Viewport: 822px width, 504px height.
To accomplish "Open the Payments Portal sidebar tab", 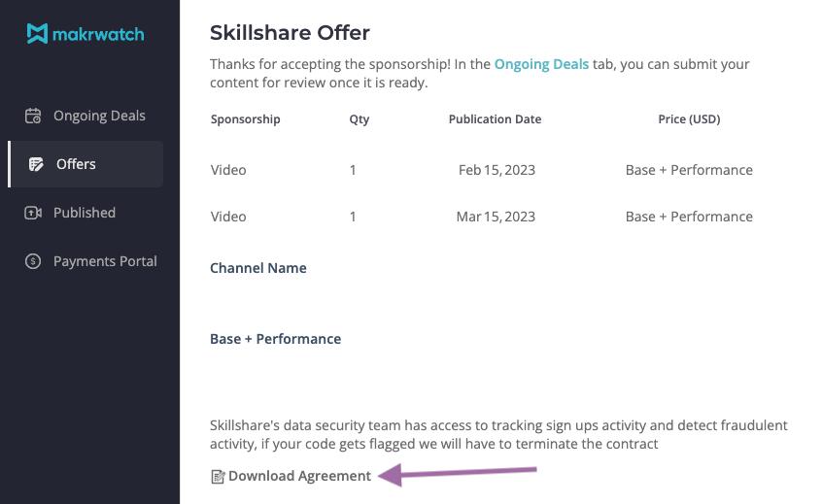I will click(x=105, y=261).
